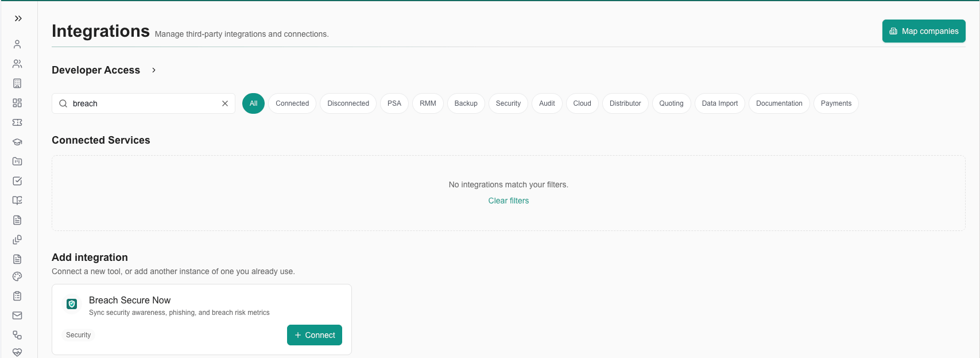Select the Data Import category filter

[x=720, y=103]
